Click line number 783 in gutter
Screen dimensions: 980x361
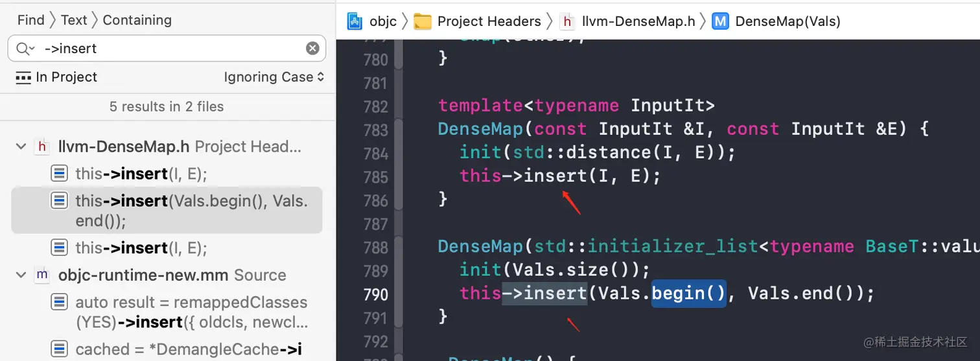pos(376,130)
